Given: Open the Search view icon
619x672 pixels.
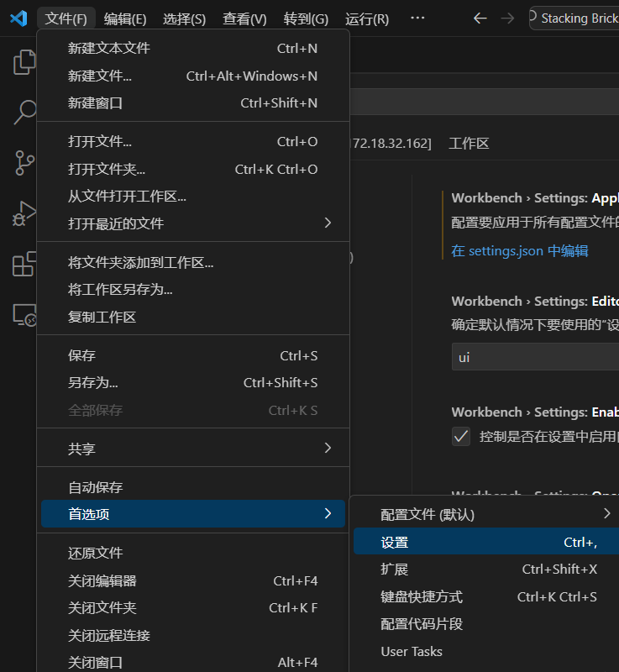Looking at the screenshot, I should [24, 113].
